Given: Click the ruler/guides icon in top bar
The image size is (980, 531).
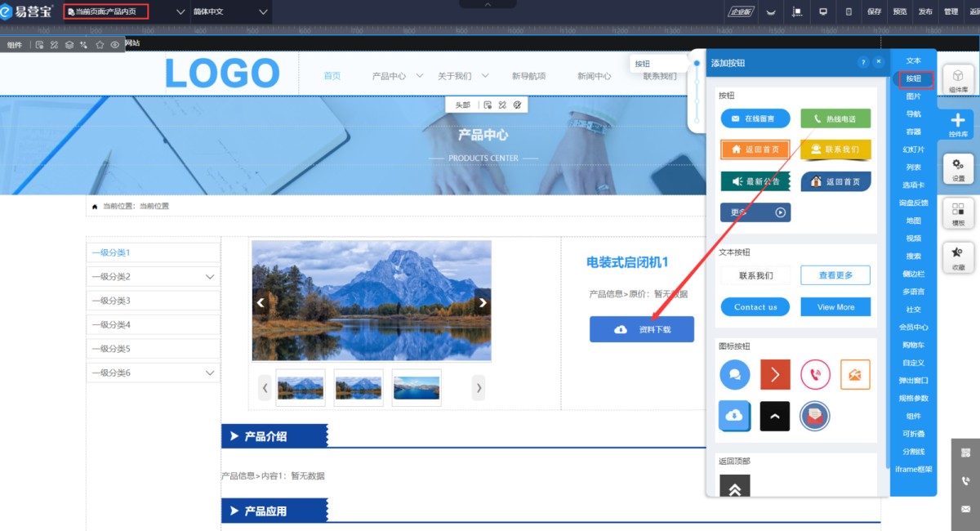Looking at the screenshot, I should point(798,12).
